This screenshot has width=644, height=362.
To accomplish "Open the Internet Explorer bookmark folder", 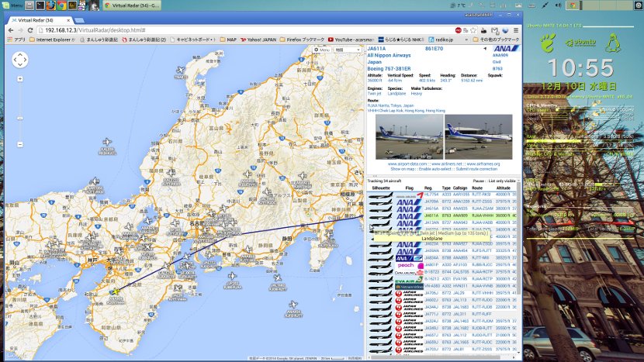I will 52,40.
